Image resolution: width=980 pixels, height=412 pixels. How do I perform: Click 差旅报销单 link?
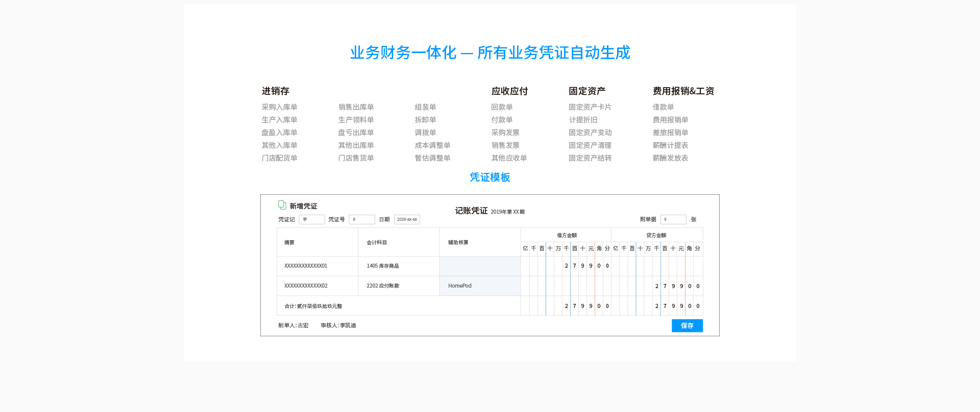click(670, 133)
